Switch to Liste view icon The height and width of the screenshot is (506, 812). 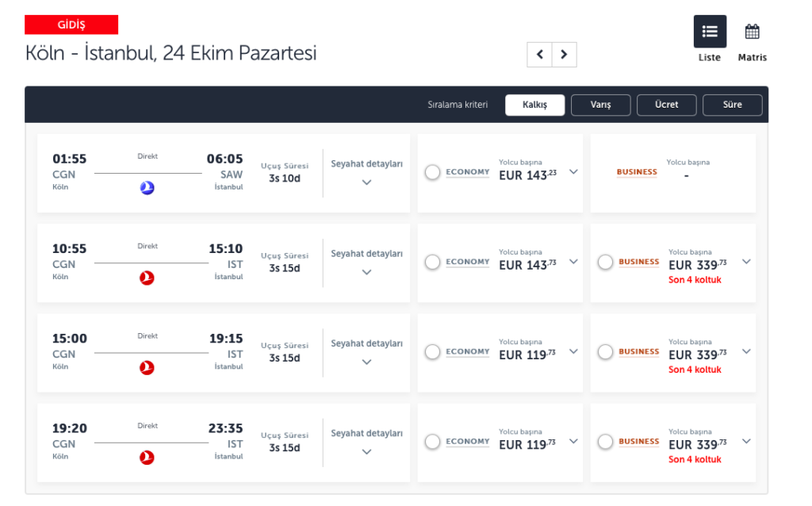click(x=710, y=32)
